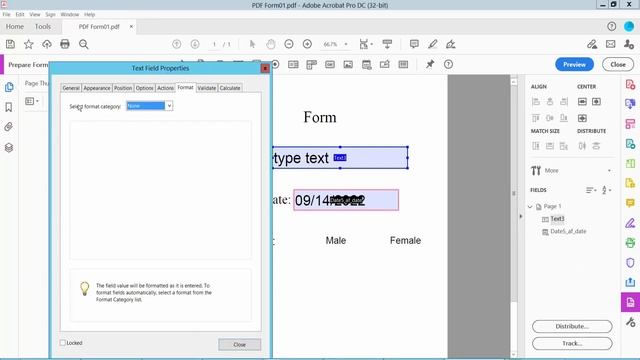Open the Edit menu
This screenshot has width=640, height=360.
point(20,14)
